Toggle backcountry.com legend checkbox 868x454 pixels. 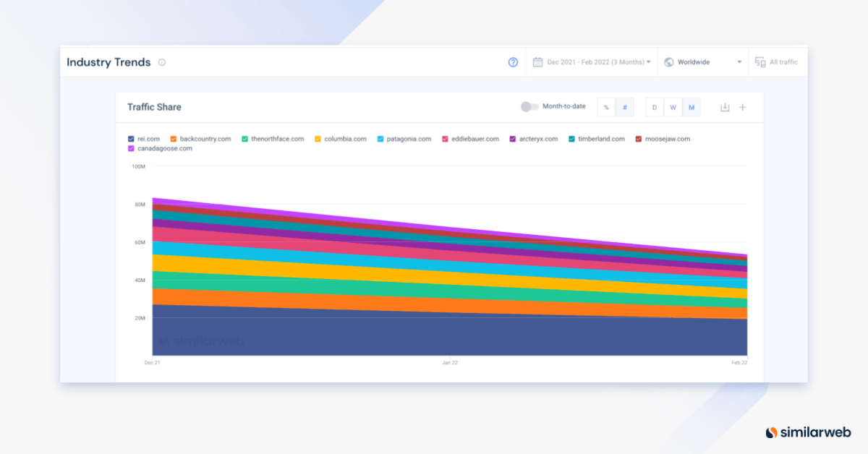click(174, 139)
